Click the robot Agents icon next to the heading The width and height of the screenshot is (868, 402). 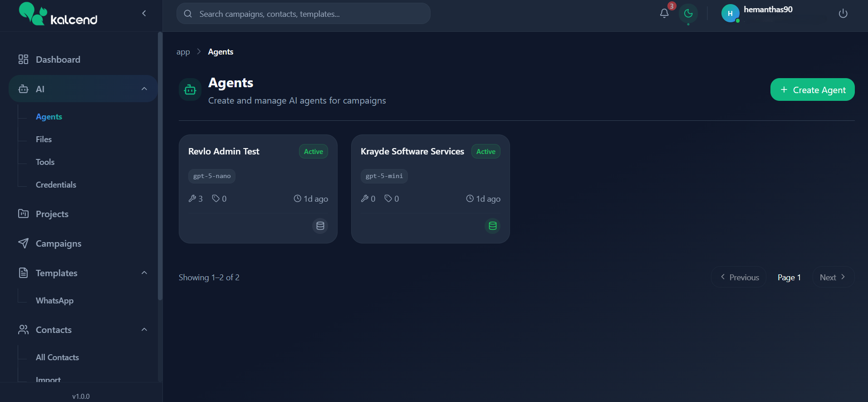pos(190,89)
